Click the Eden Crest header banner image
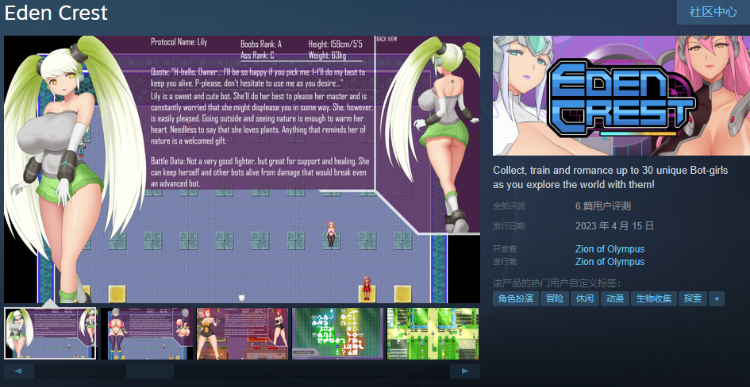This screenshot has width=750, height=387. coord(621,96)
